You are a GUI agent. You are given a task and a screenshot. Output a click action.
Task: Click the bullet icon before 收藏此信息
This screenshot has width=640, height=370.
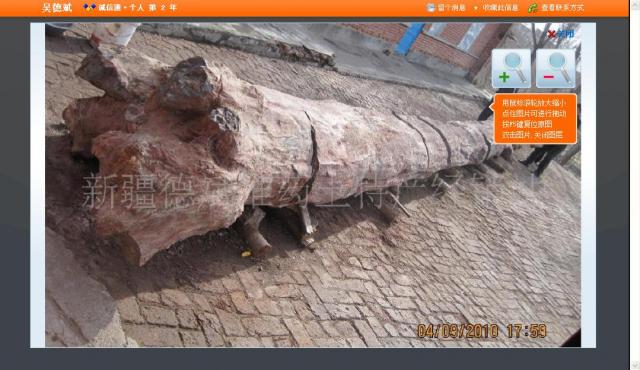(476, 8)
